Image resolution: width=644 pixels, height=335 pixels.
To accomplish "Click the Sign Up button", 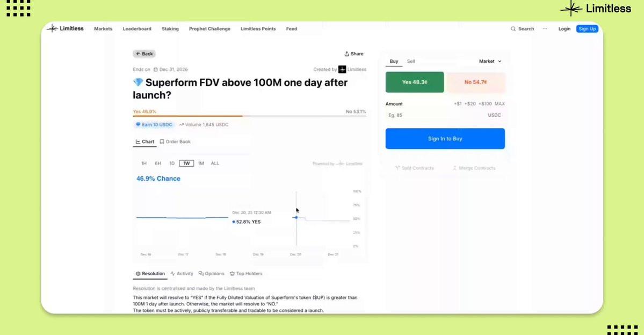I will click(x=587, y=29).
